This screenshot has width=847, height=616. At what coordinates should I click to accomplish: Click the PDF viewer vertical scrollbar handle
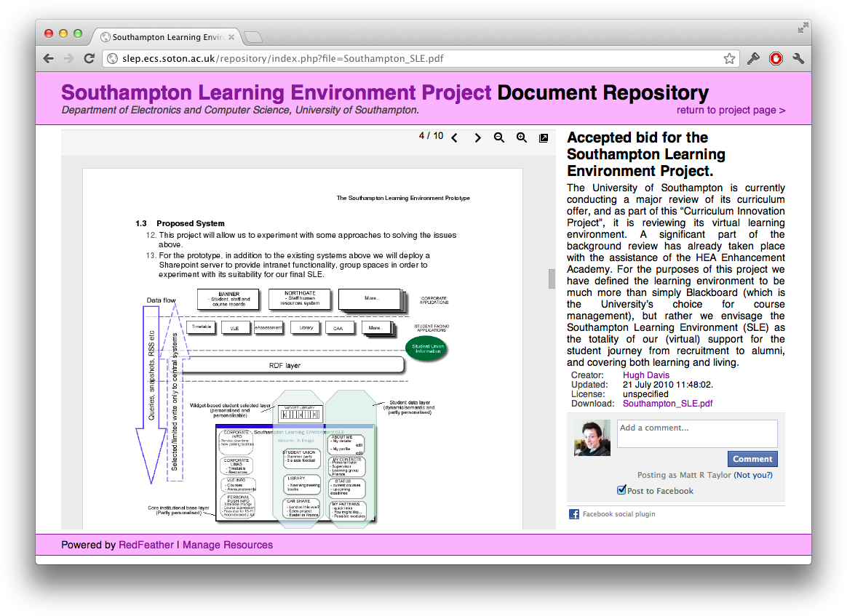552,279
